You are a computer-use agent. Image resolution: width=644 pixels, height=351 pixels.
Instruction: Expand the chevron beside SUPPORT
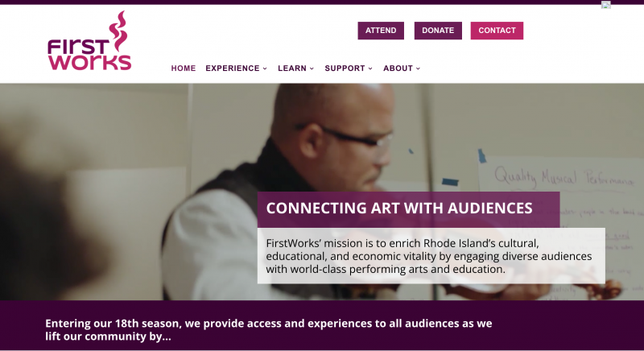[370, 68]
